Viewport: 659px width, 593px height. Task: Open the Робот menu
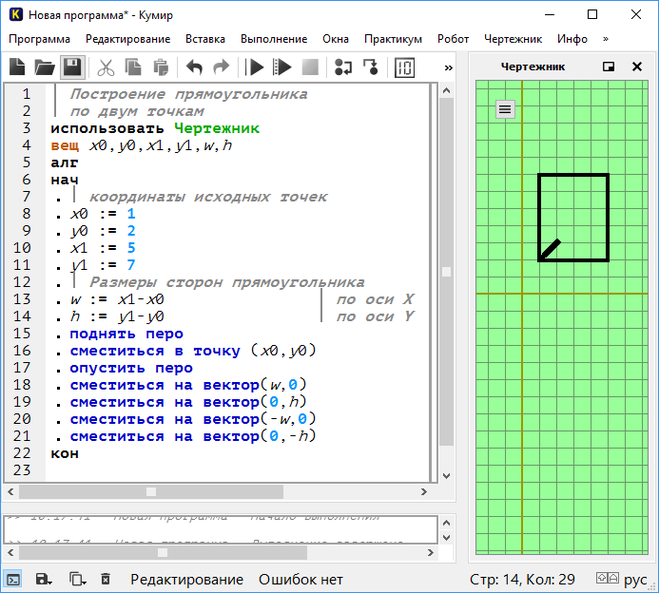tap(452, 39)
